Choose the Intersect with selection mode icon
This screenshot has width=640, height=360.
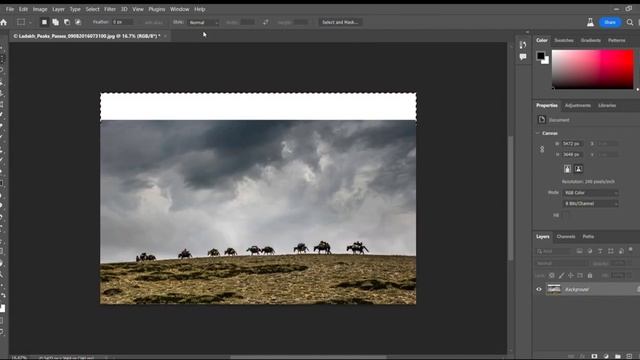pyautogui.click(x=78, y=22)
